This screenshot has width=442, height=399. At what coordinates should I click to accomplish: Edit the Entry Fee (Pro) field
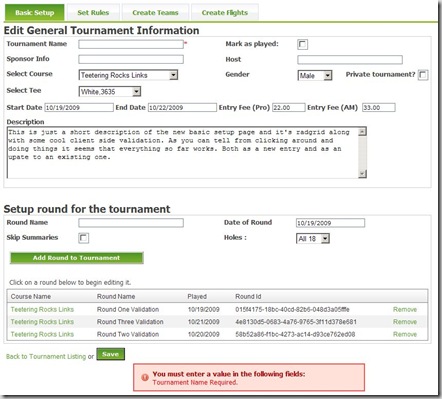pyautogui.click(x=289, y=108)
